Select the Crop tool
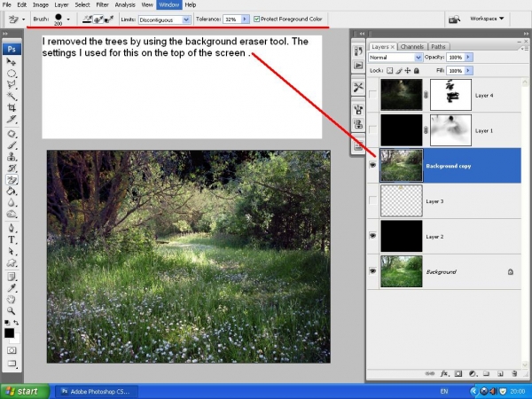Viewport: 532px width, 399px height. [12, 108]
